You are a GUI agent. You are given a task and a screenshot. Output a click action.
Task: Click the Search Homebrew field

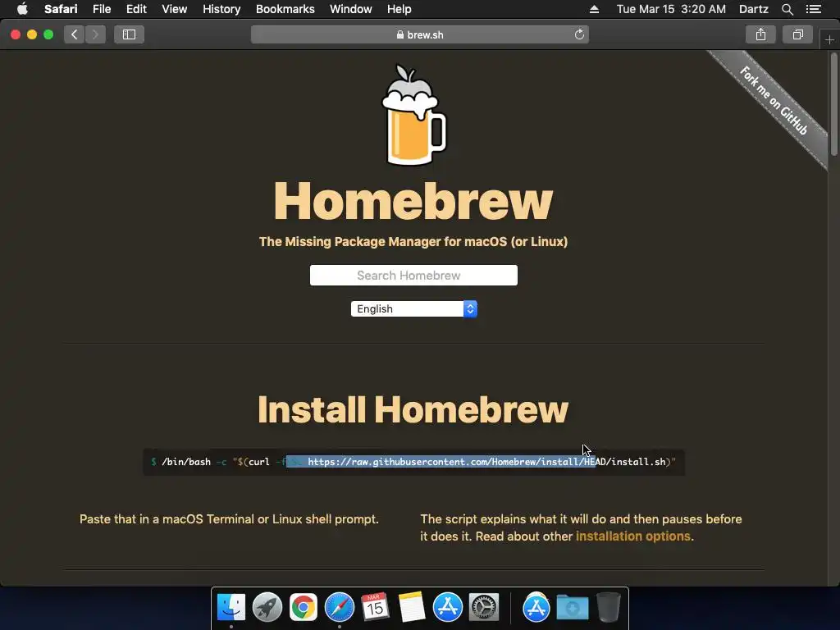pos(413,276)
